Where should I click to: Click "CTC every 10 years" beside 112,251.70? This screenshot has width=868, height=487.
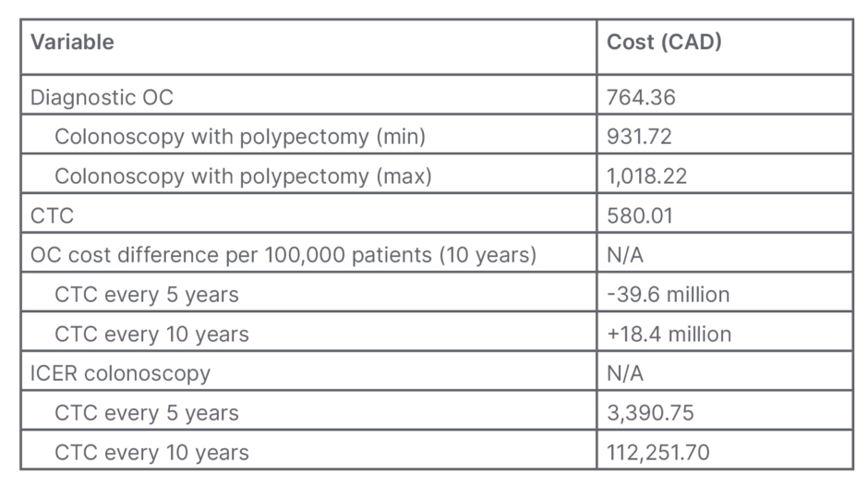tap(151, 453)
